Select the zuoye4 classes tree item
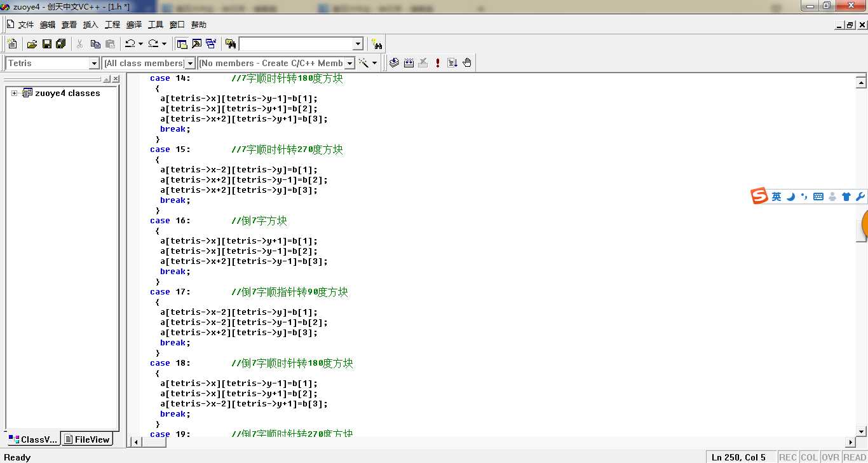 pos(67,93)
